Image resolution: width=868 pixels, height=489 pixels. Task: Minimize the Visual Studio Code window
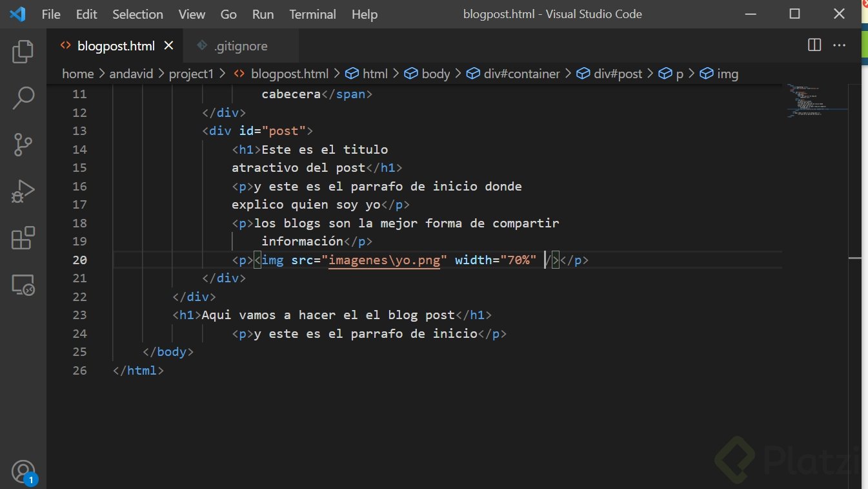pos(751,14)
